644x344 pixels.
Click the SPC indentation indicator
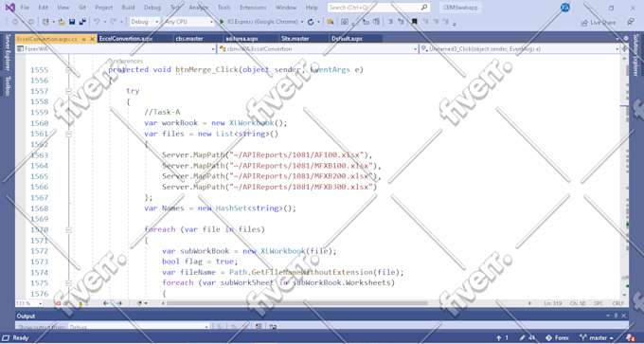click(x=599, y=303)
